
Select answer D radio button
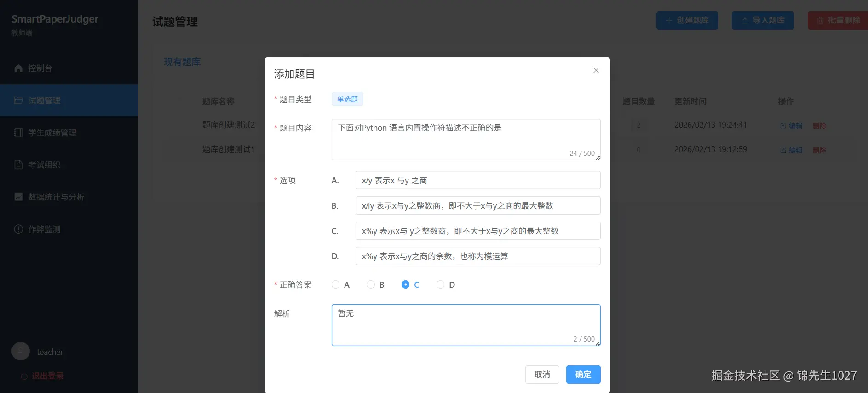[x=440, y=285]
